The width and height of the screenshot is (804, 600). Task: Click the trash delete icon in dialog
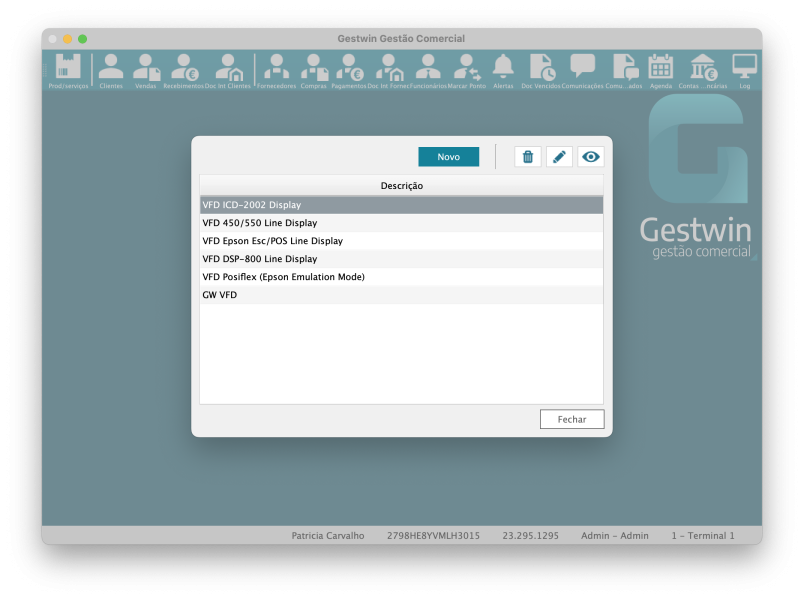click(528, 157)
